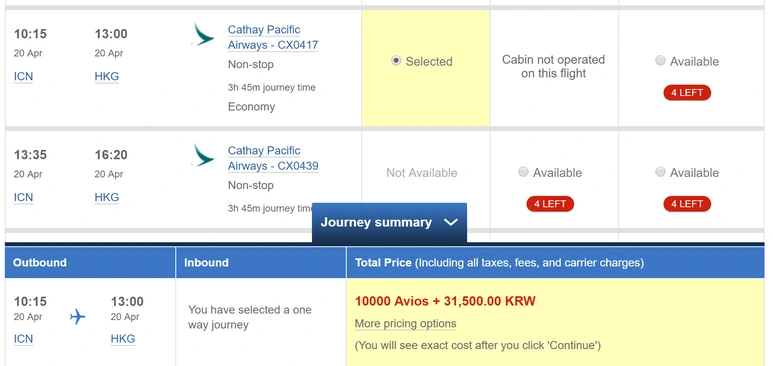This screenshot has height=366, width=773.
Task: Select the Selected radio button for CX0417
Action: [396, 61]
